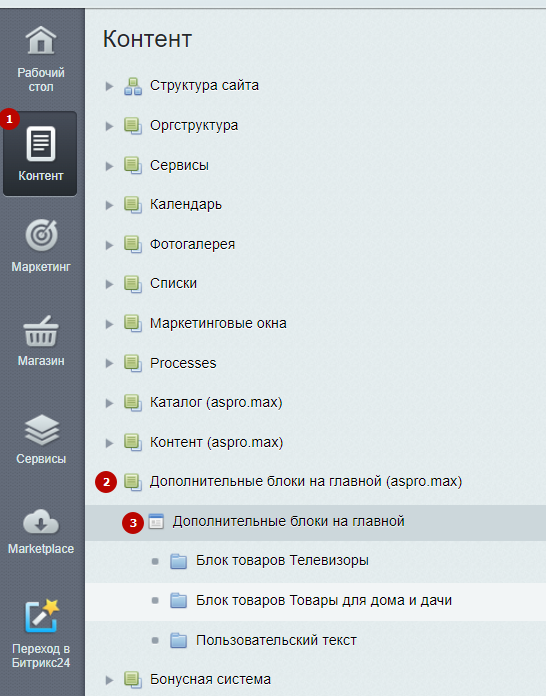Expand the Фотогалерея tree arrow
The height and width of the screenshot is (696, 546).
click(109, 245)
